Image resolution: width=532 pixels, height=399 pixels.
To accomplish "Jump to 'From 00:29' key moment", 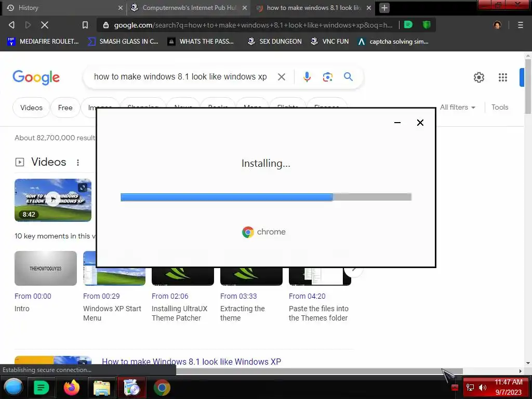I will point(101,296).
